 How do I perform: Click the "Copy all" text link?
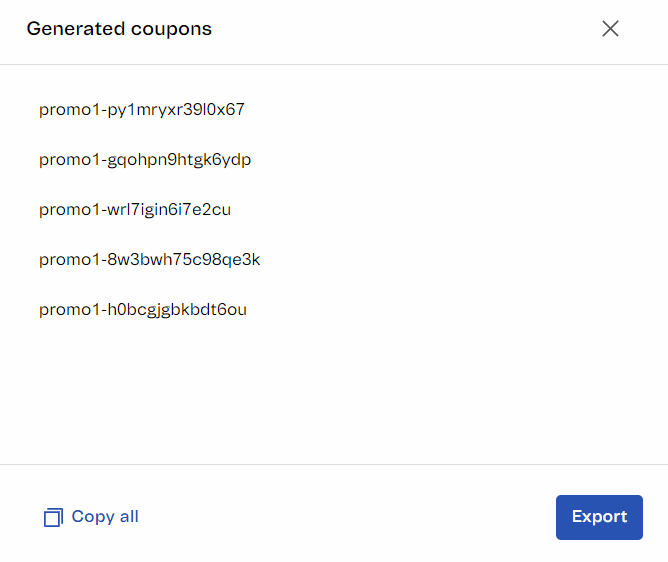click(x=105, y=517)
